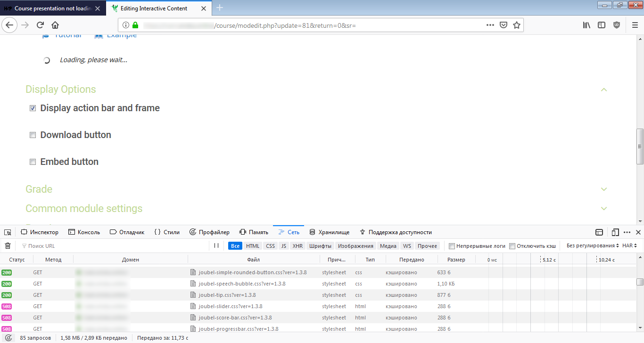Bookmark this page with the star icon
The height and width of the screenshot is (343, 644).
517,25
